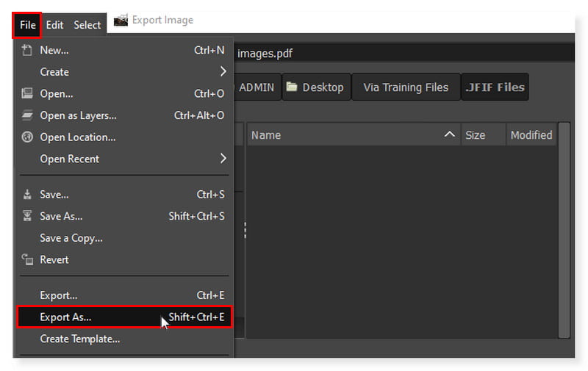Choose New... from the File menu
The width and height of the screenshot is (588, 371).
pos(123,50)
